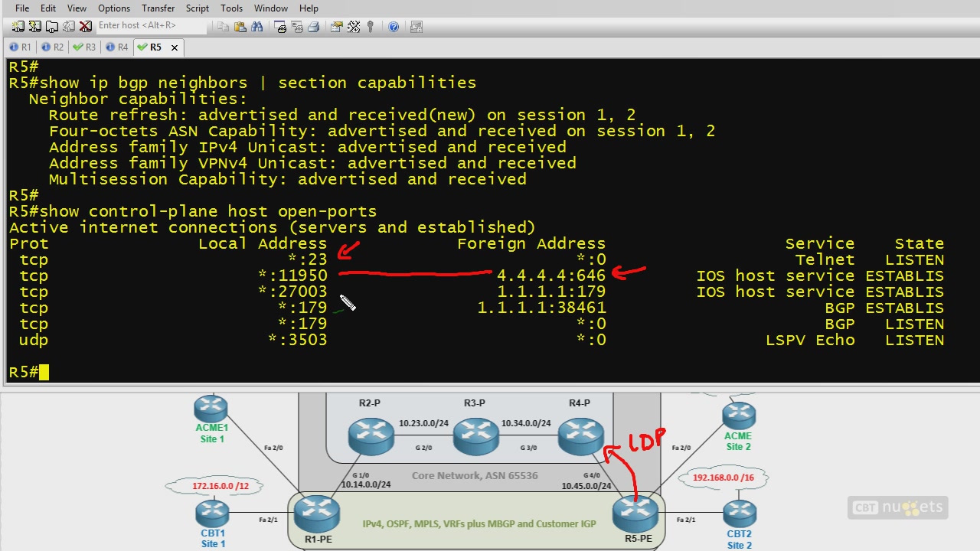
Task: Close the R5 session tab
Action: click(x=175, y=47)
